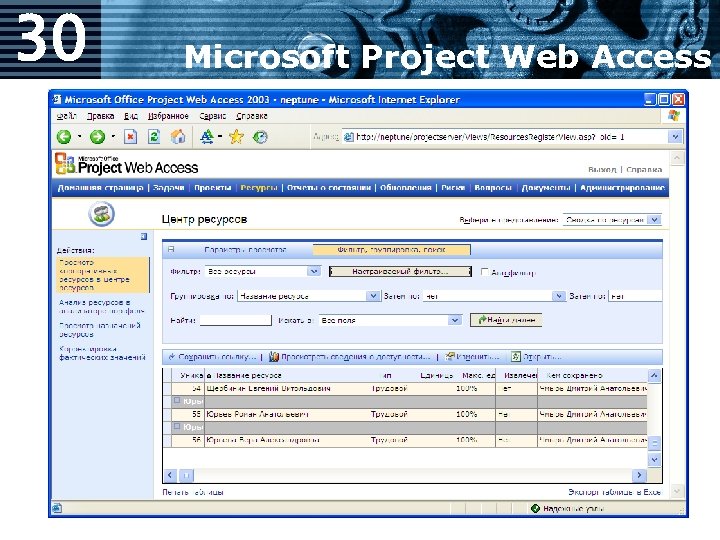Click the Project Web Access logo

pyautogui.click(x=126, y=164)
